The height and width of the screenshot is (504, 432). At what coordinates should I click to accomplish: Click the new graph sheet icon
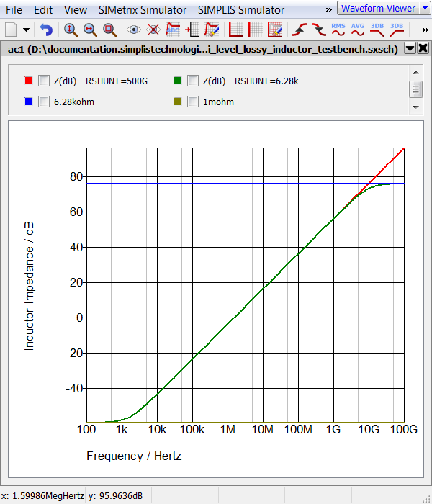click(x=12, y=30)
